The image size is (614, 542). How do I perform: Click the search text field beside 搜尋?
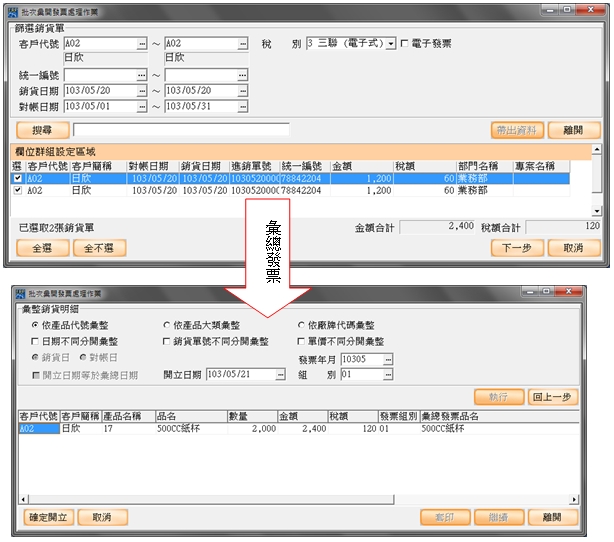point(181,130)
